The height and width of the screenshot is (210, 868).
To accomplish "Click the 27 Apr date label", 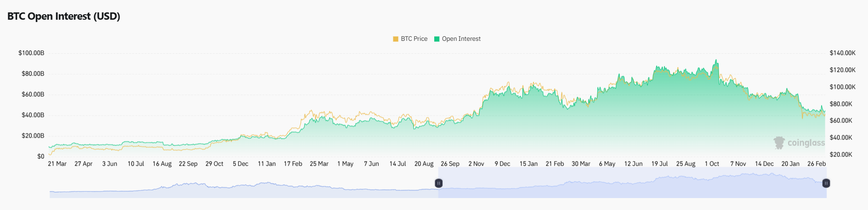I will pyautogui.click(x=84, y=164).
